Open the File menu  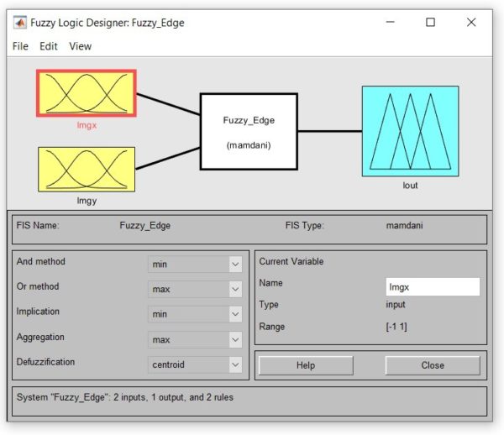[x=20, y=46]
